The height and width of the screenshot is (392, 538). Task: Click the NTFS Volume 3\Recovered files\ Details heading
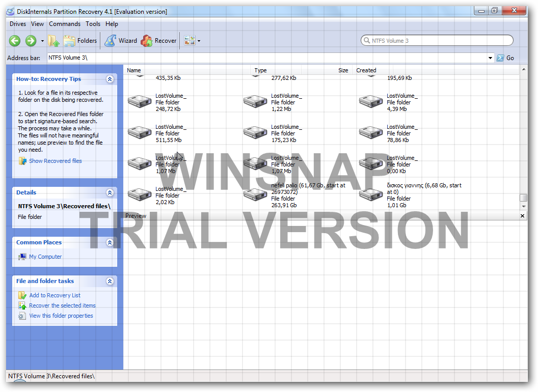point(64,207)
